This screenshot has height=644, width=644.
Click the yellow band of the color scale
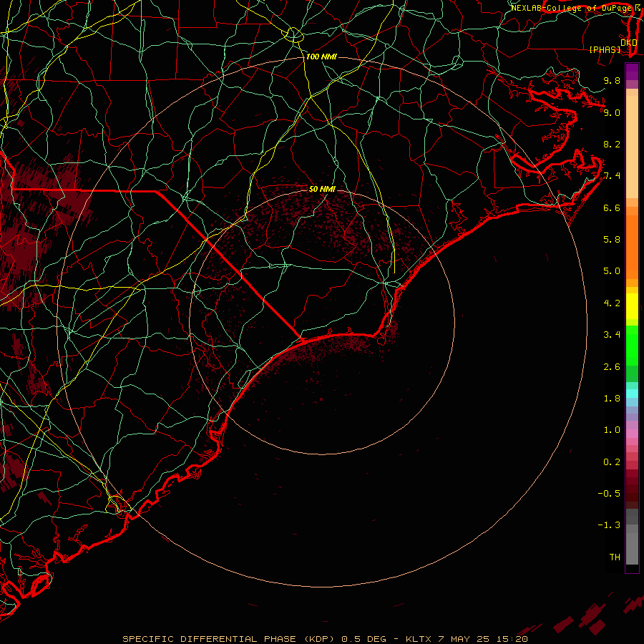pyautogui.click(x=632, y=306)
